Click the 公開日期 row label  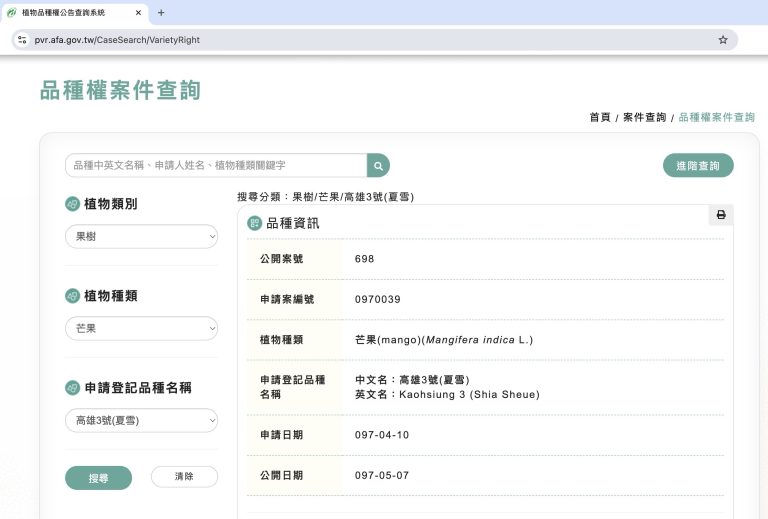coord(282,475)
